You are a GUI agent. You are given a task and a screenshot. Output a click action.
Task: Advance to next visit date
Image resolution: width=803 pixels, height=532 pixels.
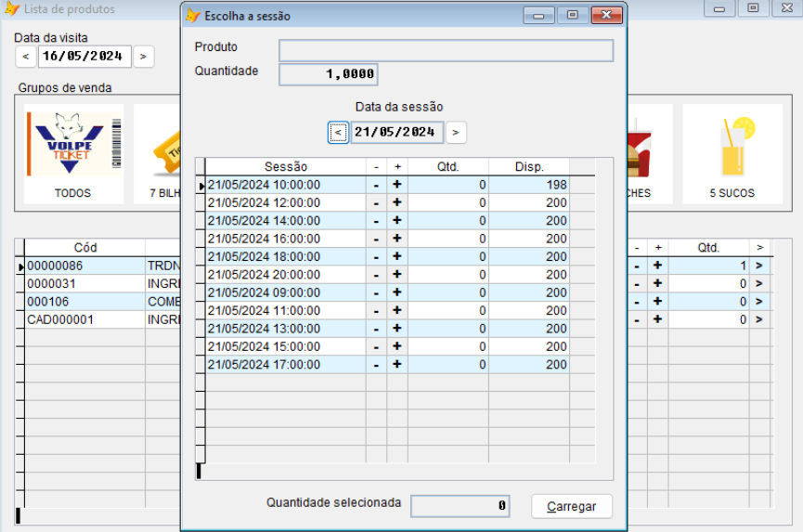coord(142,57)
